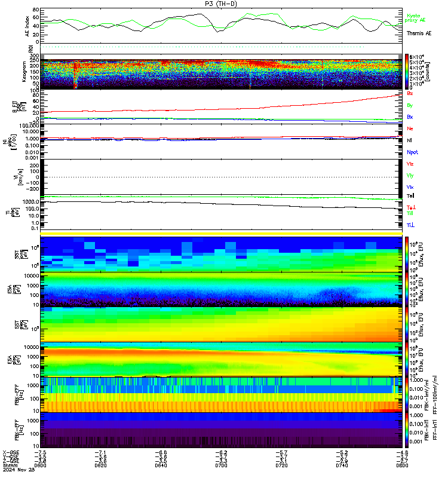
Task: Click the X-GSE value -5.7
Action: coord(281,453)
